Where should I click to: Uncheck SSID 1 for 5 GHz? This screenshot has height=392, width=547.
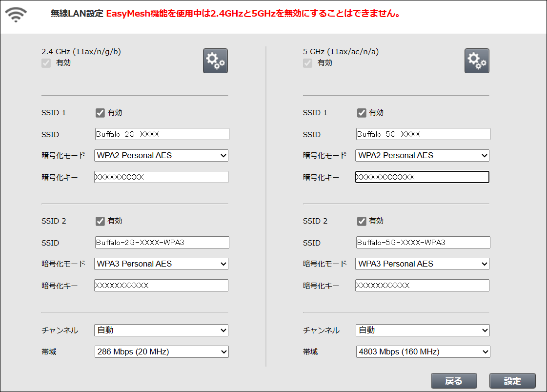coord(362,113)
